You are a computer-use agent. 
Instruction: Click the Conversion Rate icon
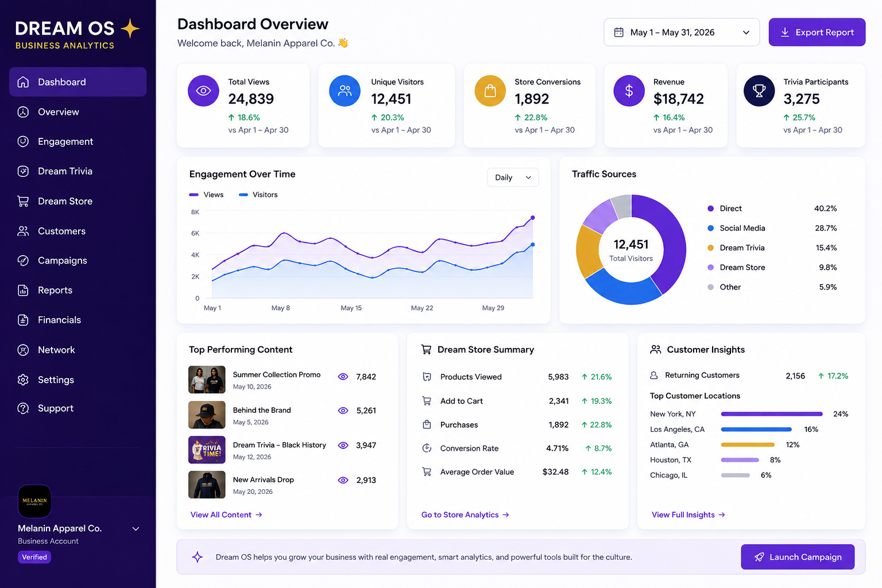(427, 448)
